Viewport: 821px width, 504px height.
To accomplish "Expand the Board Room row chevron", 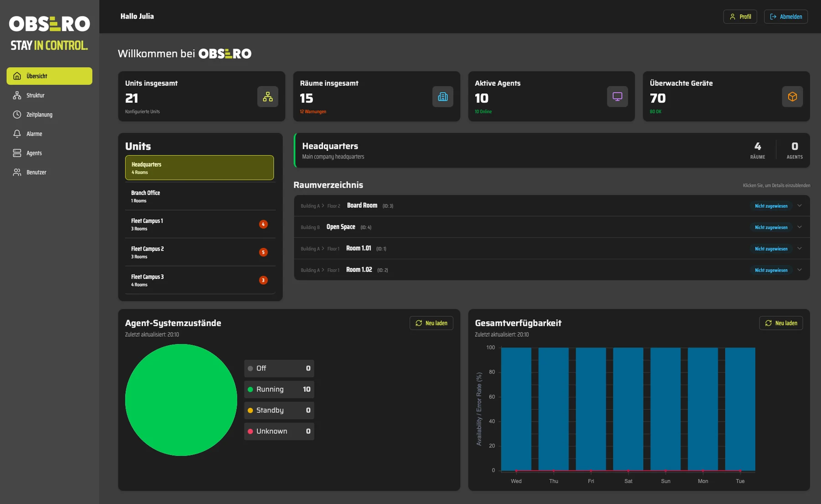I will [800, 206].
